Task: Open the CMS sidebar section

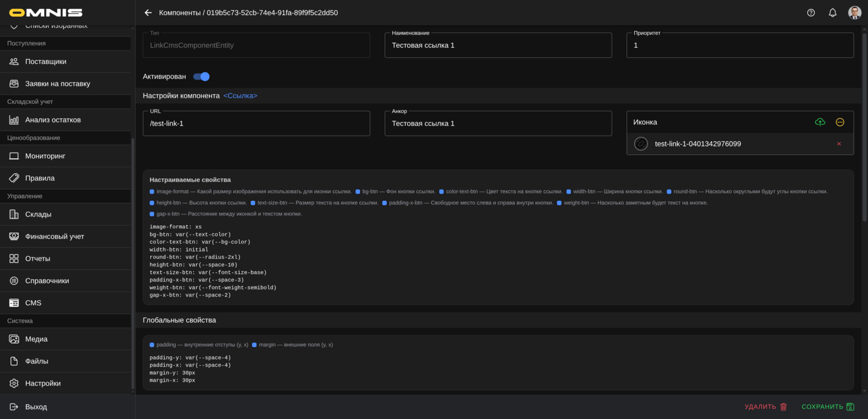Action: (33, 303)
